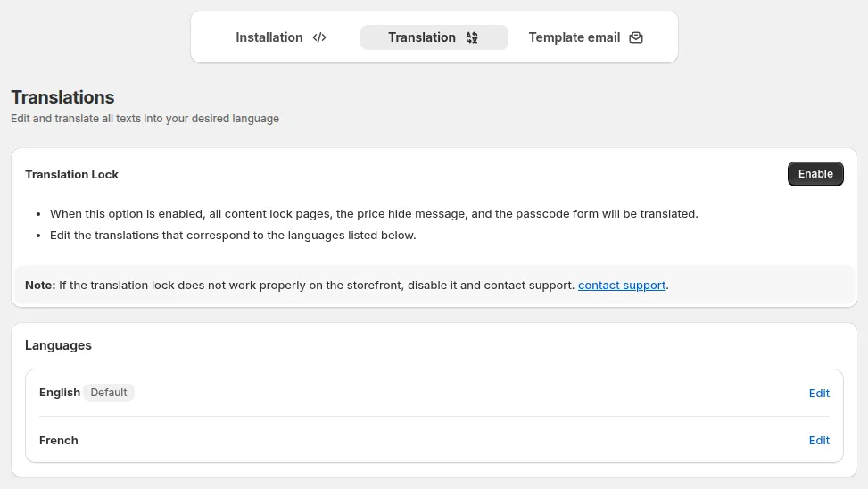Click the code brackets icon beside Installation
868x489 pixels.
point(319,37)
